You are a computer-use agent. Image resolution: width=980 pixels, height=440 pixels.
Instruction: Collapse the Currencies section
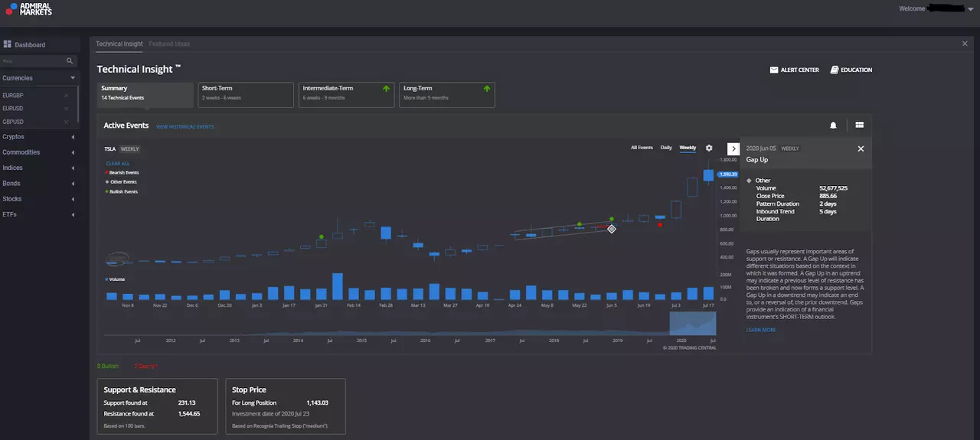coord(73,78)
